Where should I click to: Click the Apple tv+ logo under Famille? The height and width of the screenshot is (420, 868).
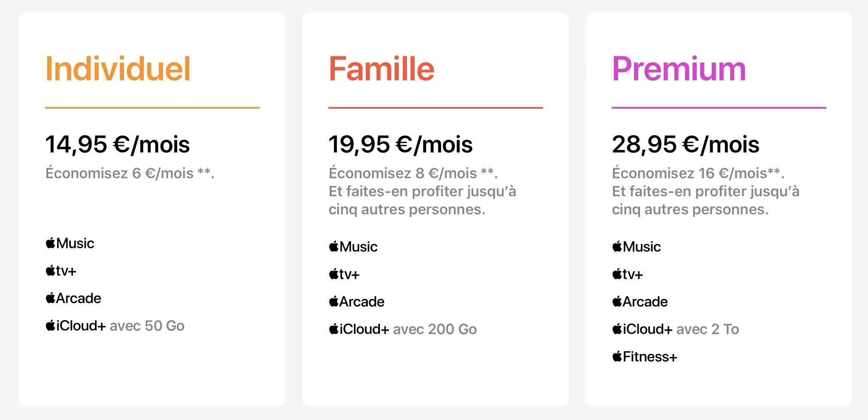click(344, 274)
